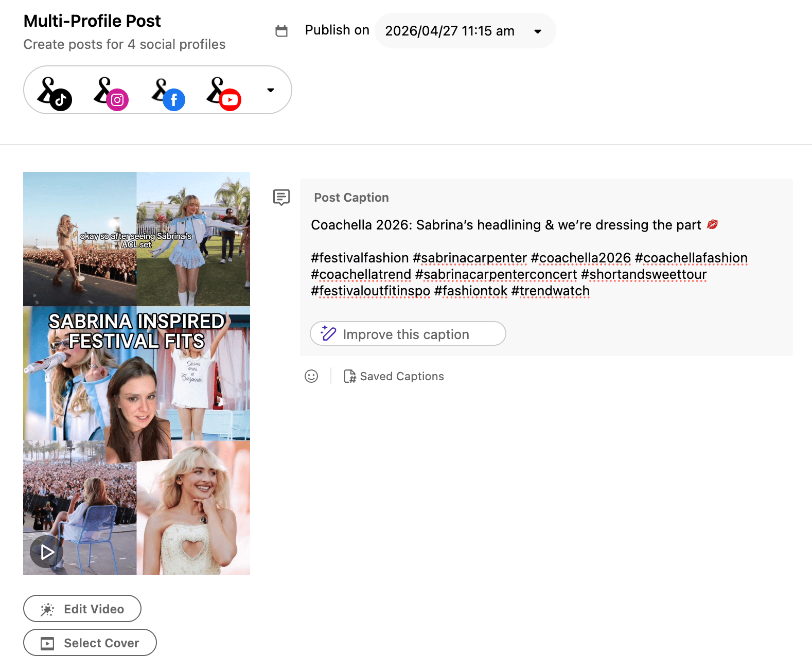This screenshot has height=672, width=812.
Task: Click the #shortandsweettour hashtag text
Action: [644, 274]
